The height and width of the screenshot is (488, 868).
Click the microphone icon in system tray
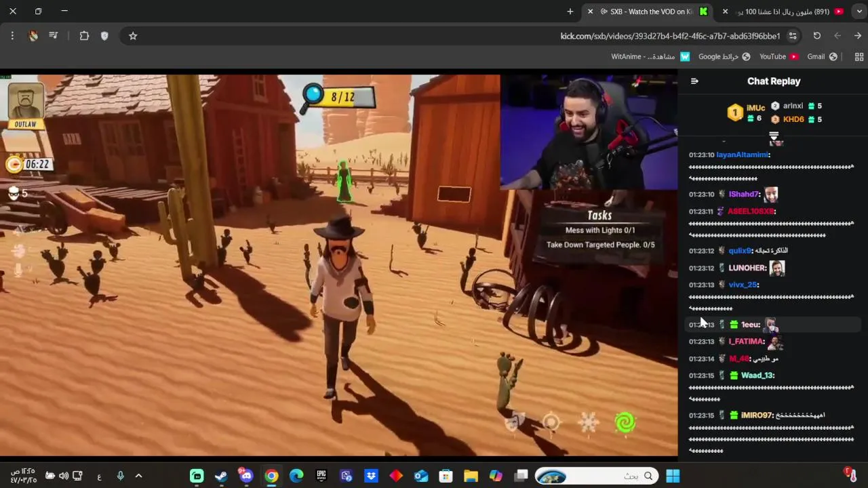[x=120, y=476]
